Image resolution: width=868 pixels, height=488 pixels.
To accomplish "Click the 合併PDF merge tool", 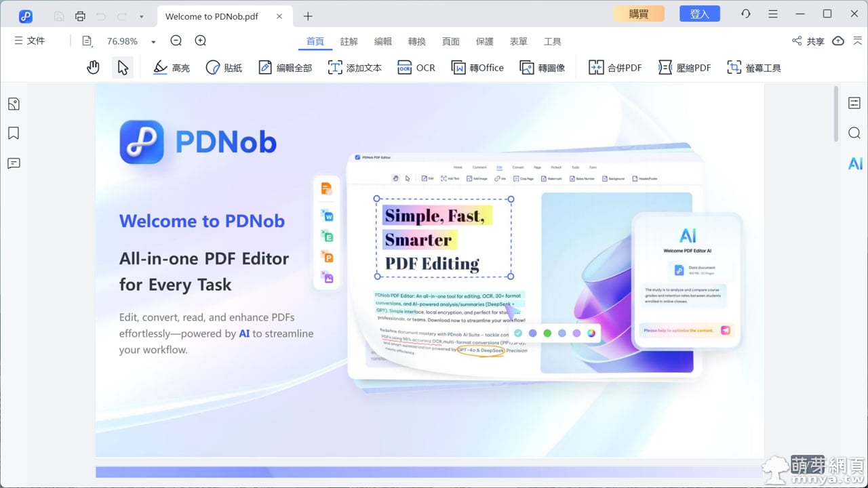I will (615, 68).
